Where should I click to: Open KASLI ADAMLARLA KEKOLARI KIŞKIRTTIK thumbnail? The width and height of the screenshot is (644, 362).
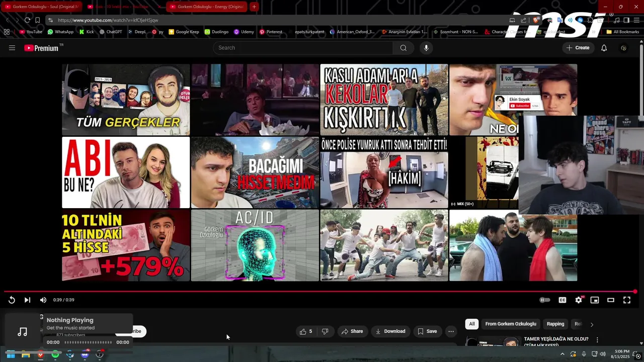(x=384, y=100)
